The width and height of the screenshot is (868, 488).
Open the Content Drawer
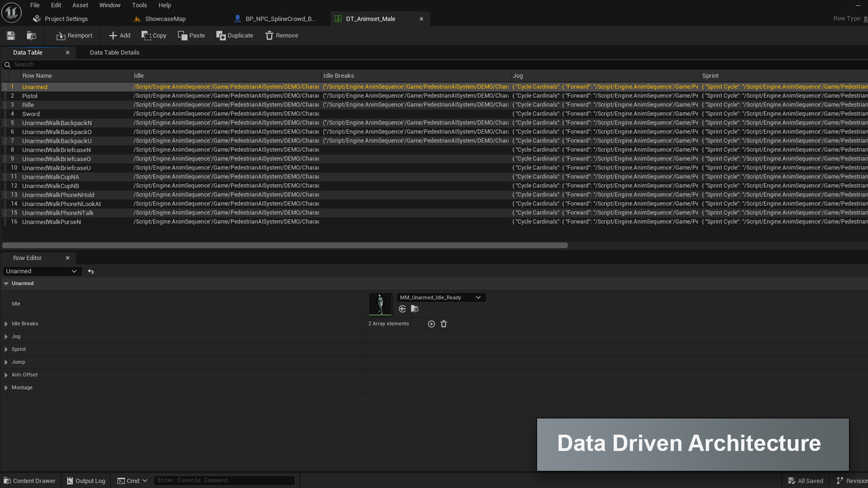pyautogui.click(x=30, y=481)
